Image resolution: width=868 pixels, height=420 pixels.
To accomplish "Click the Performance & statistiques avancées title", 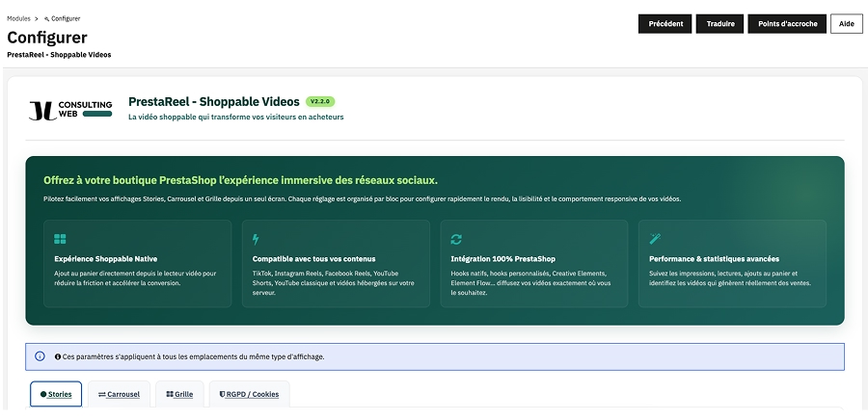I will pos(714,258).
